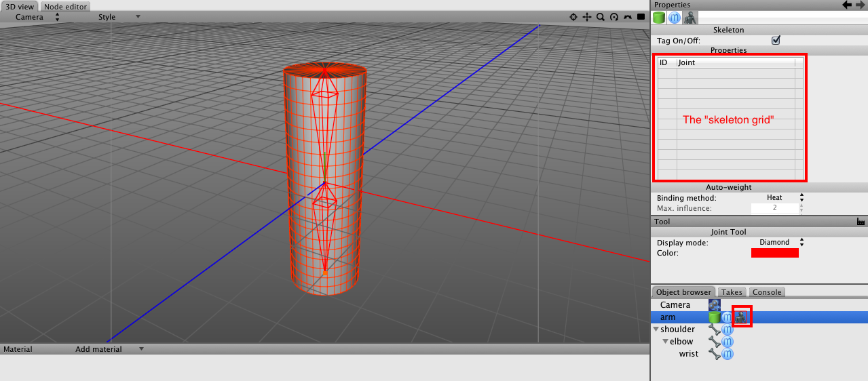Open the Joint Tool red color swatch
This screenshot has width=868, height=381.
tap(774, 253)
